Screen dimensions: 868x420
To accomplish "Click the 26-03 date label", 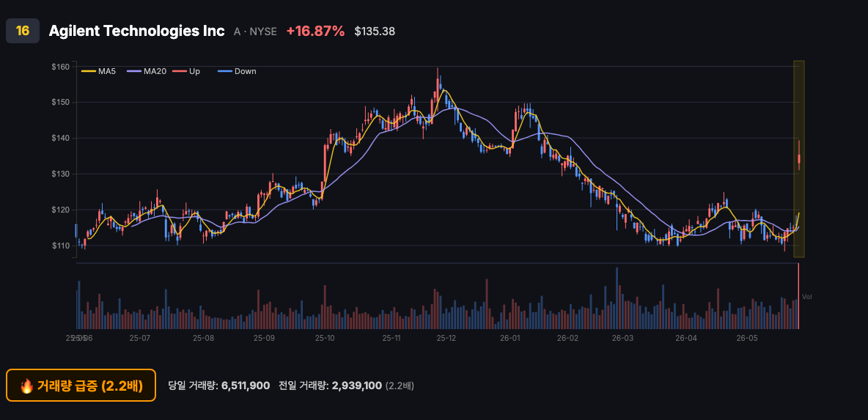I will pyautogui.click(x=622, y=338).
